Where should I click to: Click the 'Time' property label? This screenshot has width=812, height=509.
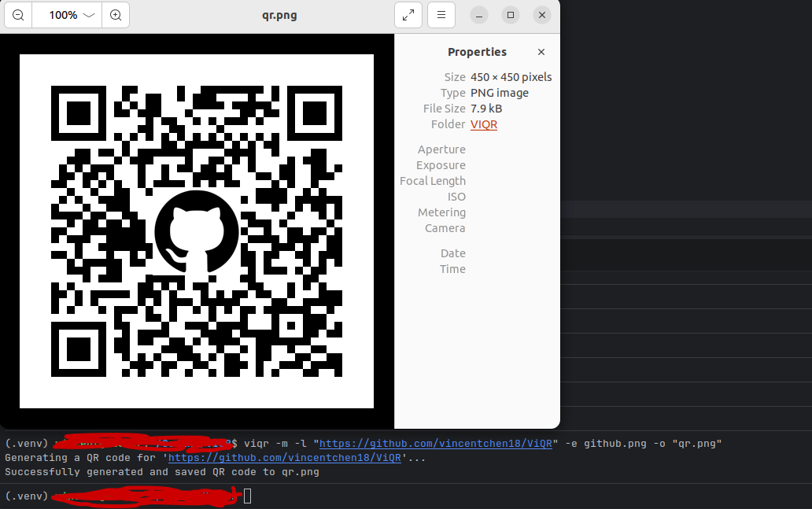coord(452,269)
